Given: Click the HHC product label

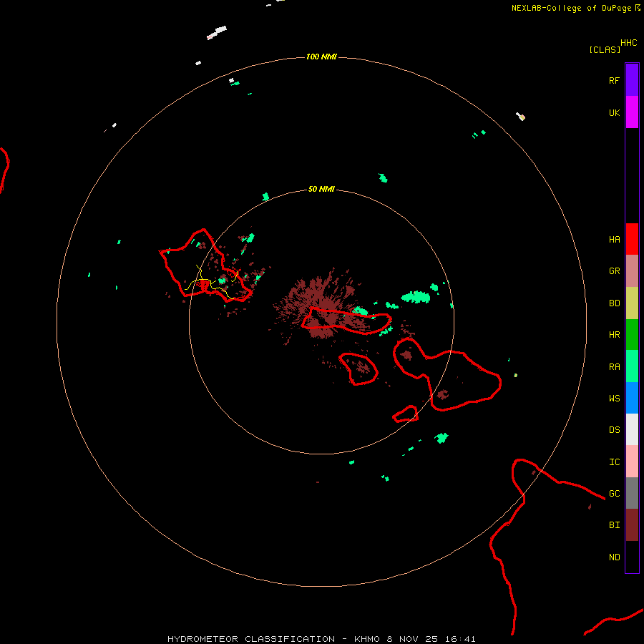Looking at the screenshot, I should click(x=628, y=43).
